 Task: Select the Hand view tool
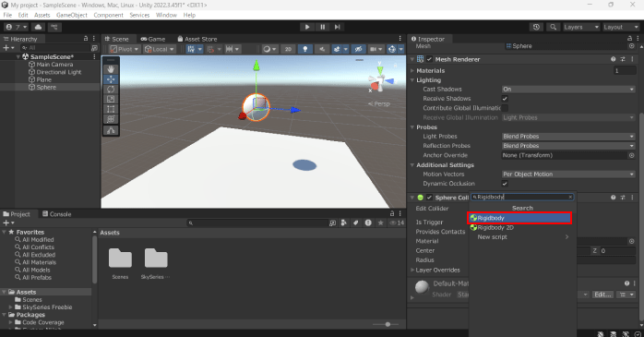coord(111,69)
